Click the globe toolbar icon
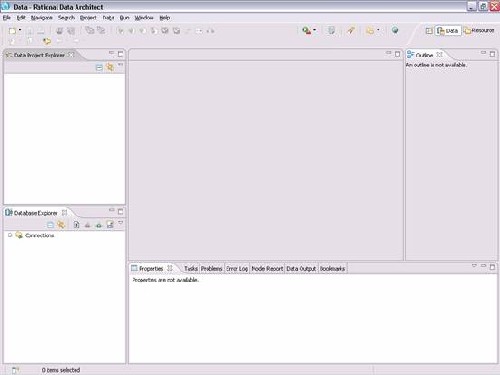The width and height of the screenshot is (500, 375). click(x=395, y=30)
